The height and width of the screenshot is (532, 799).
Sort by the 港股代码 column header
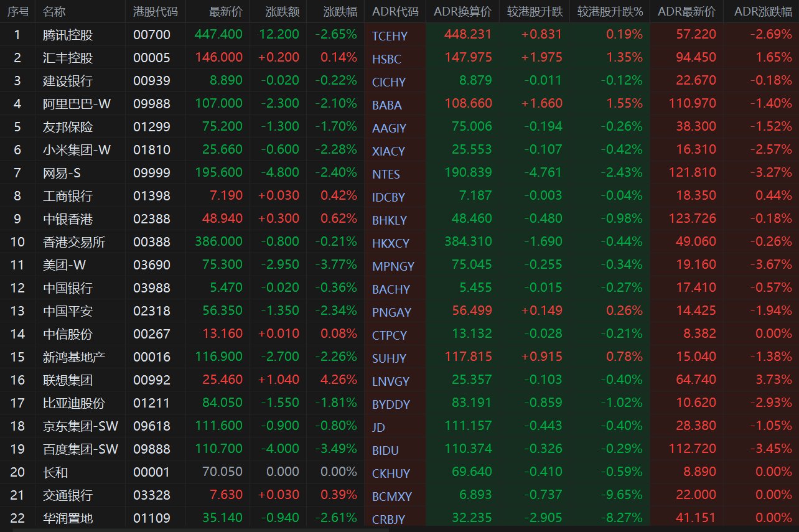(155, 11)
